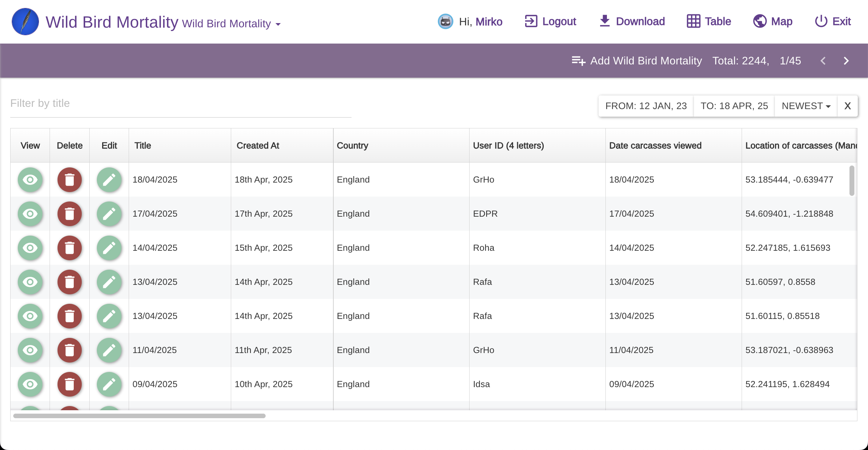Image resolution: width=868 pixels, height=450 pixels.
Task: Open Wild Bird Mortality project dropdown
Action: 232,24
